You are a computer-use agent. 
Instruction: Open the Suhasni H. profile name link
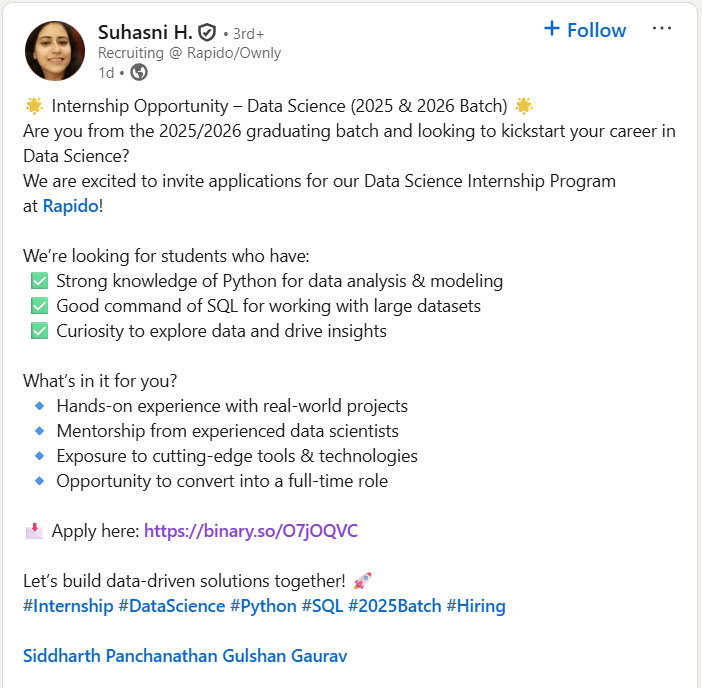click(145, 32)
